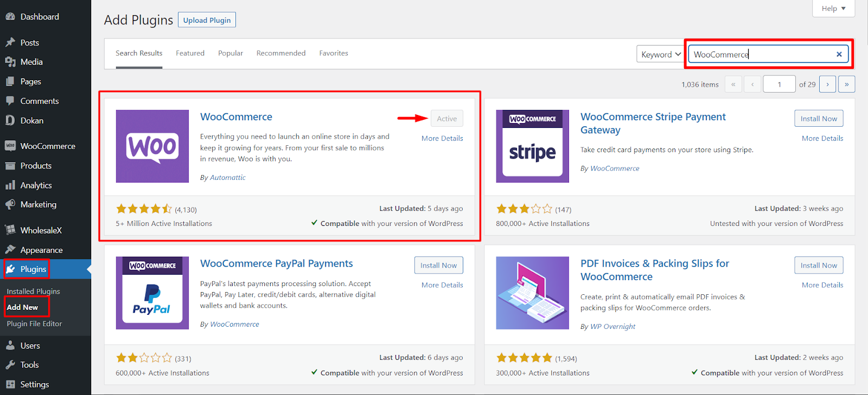Click WooCommerce author link under Stripe
The image size is (868, 395).
click(x=615, y=169)
